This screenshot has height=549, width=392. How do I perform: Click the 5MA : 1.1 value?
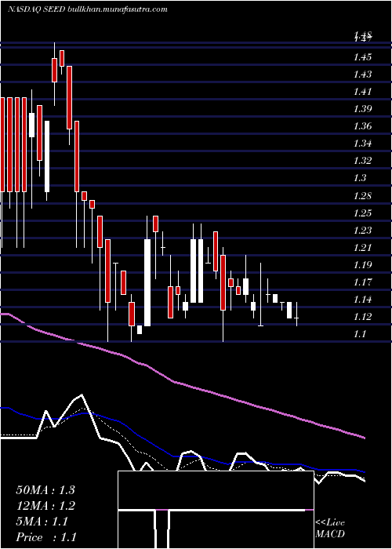click(x=42, y=522)
